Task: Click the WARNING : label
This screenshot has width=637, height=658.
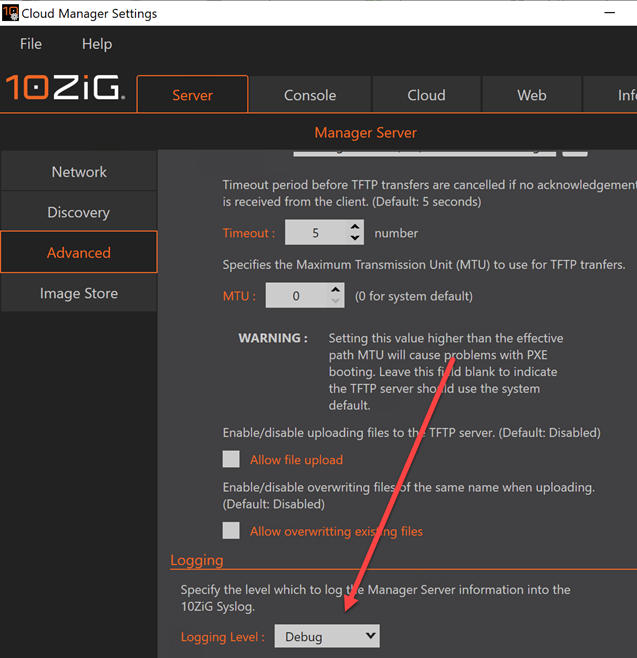Action: [273, 338]
